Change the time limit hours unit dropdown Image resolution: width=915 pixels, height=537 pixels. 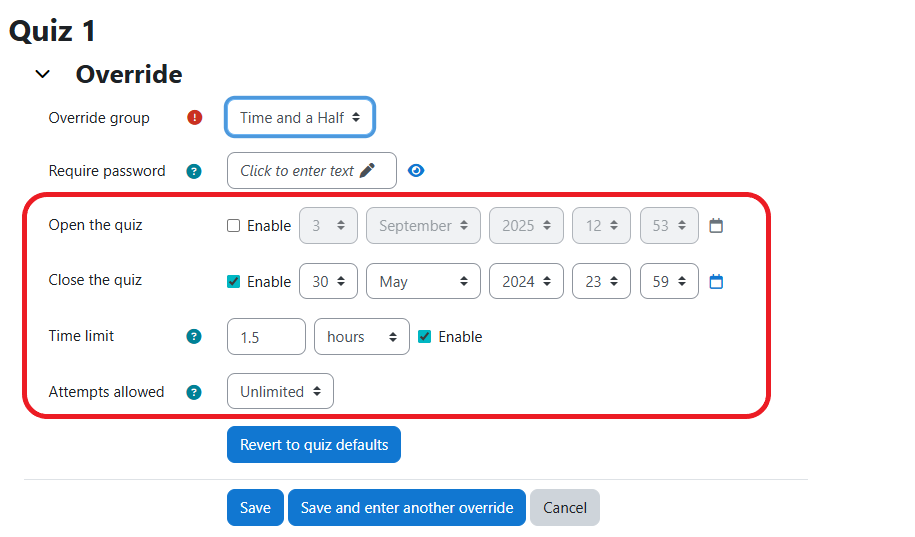coord(361,337)
